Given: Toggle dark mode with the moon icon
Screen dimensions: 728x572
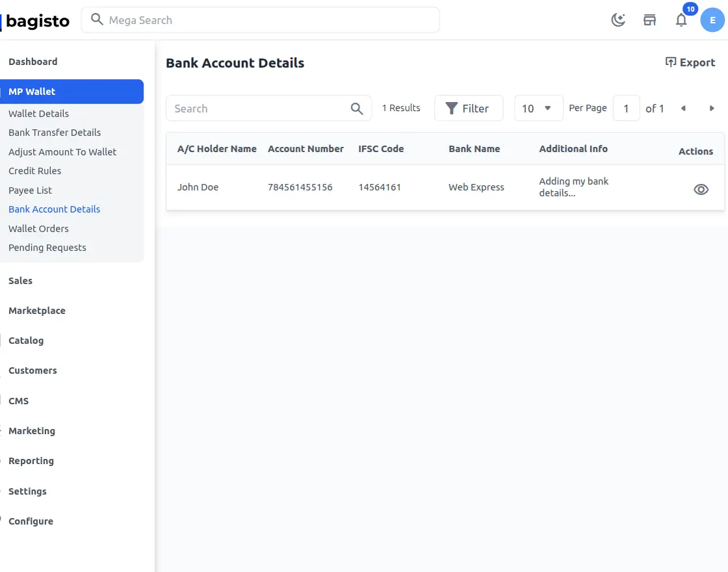Looking at the screenshot, I should point(617,19).
